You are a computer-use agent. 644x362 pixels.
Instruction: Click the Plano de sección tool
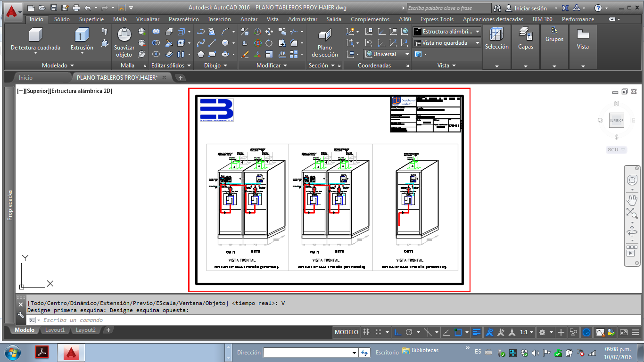click(324, 36)
